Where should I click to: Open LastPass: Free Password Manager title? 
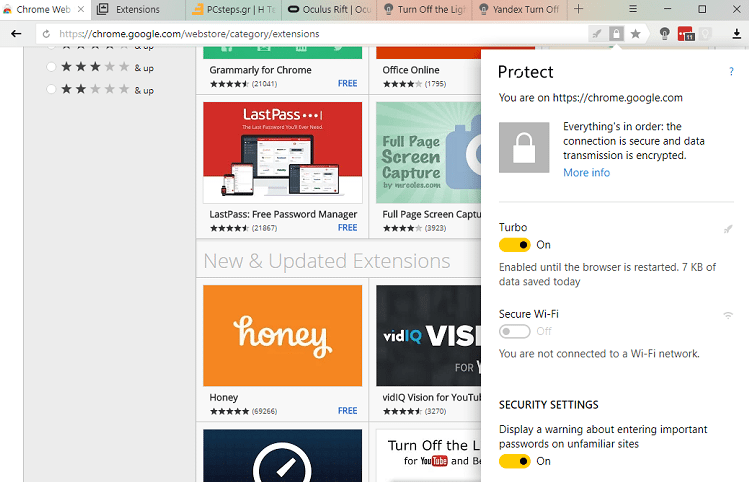283,214
